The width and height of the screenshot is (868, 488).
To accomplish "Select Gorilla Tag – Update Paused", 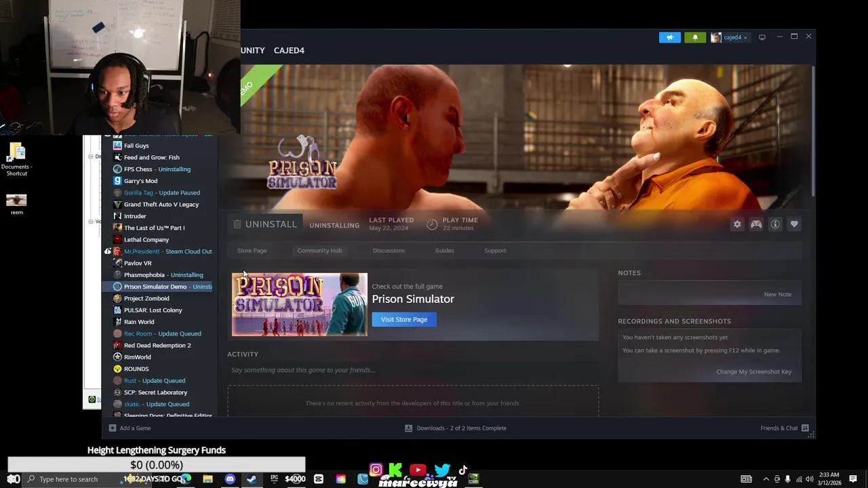I will click(162, 192).
